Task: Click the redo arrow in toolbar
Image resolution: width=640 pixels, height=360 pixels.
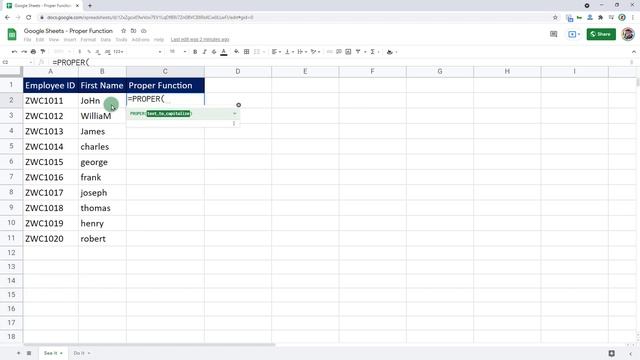Action: (x=24, y=52)
